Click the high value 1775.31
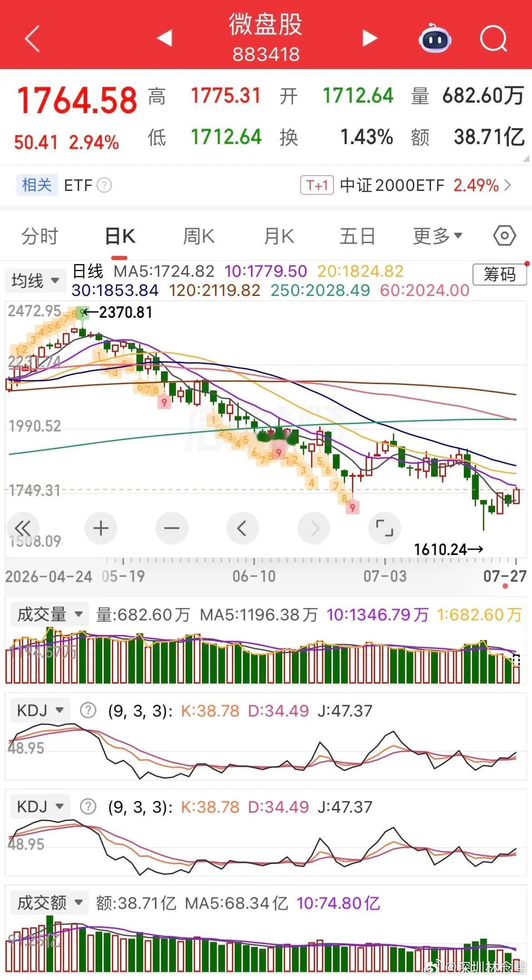Viewport: 532px width, 980px height. pyautogui.click(x=226, y=95)
